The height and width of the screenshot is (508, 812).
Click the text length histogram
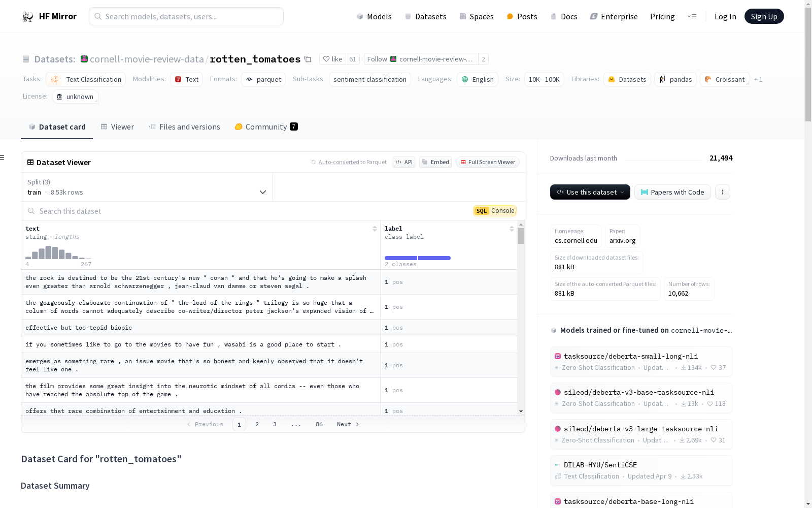point(58,252)
